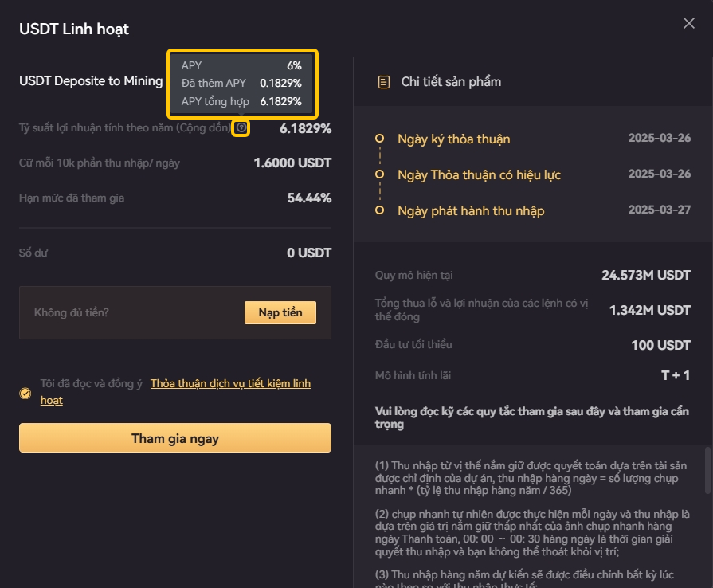Click the USDT Deposite to Mining title
Screen dimensions: 713x588
click(91, 81)
